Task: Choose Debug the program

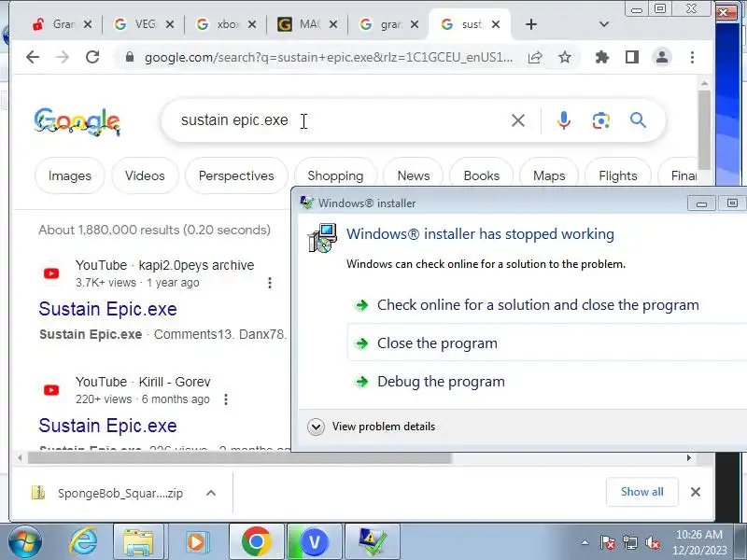Action: [x=441, y=382]
